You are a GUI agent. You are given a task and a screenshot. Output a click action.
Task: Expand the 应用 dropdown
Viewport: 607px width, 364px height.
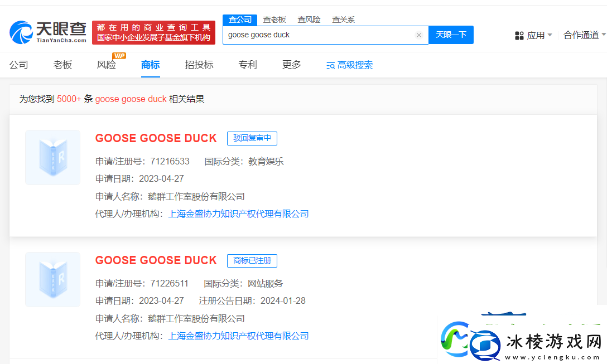tap(538, 35)
